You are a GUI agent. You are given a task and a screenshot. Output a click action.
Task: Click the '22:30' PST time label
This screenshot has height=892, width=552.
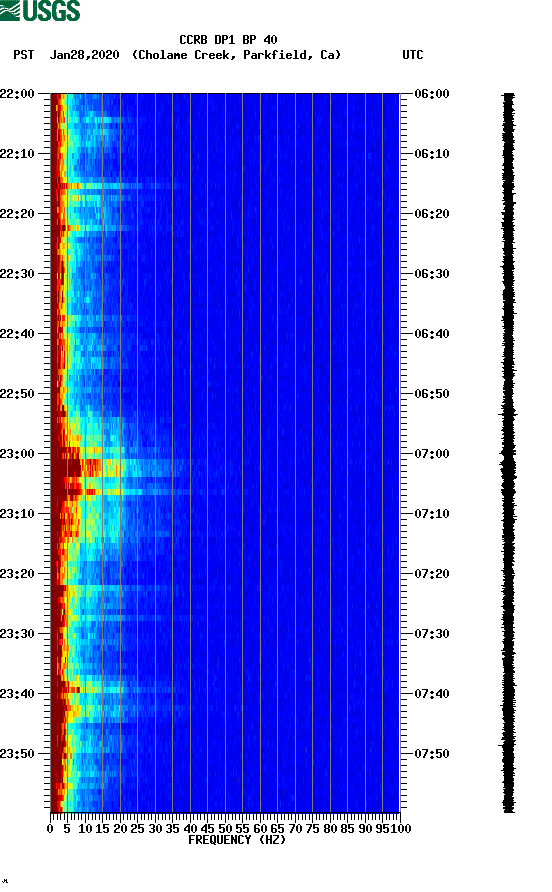click(17, 274)
